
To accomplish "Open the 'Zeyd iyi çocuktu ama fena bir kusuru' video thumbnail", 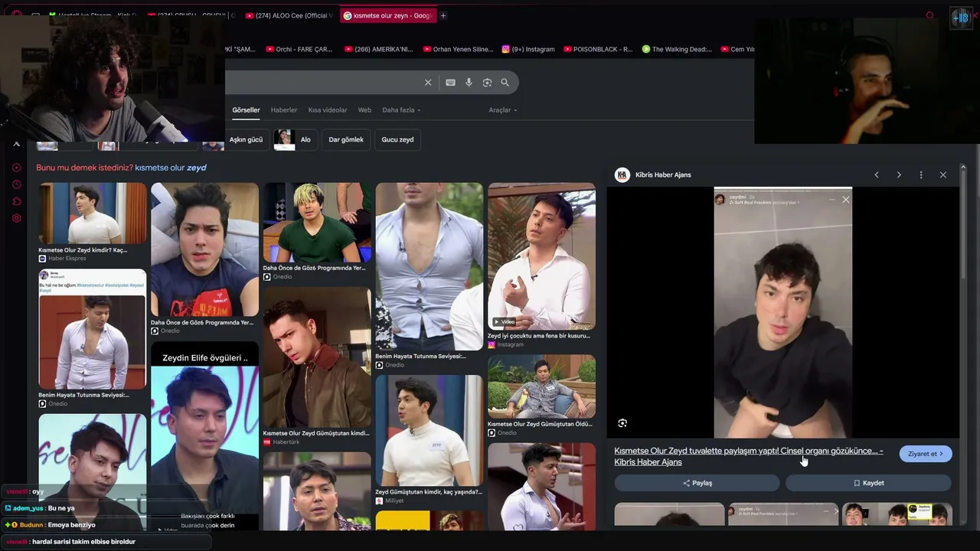I will pos(541,256).
